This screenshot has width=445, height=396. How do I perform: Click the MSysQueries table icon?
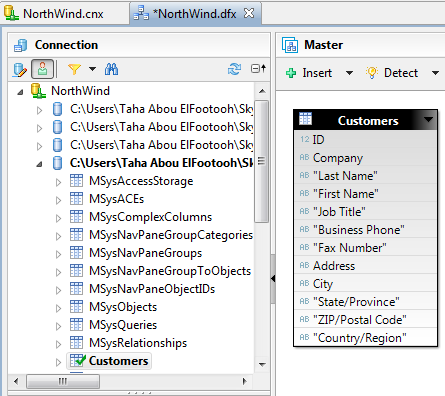coord(76,325)
